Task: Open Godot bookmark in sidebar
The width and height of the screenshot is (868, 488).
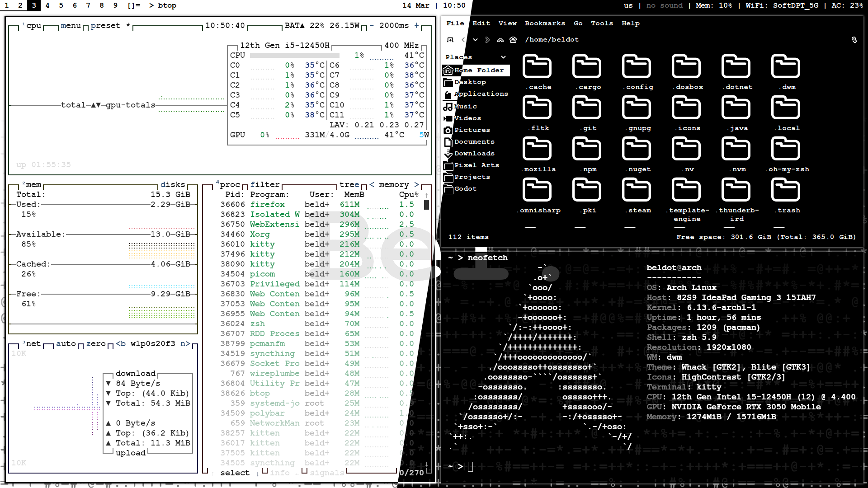Action: point(476,188)
